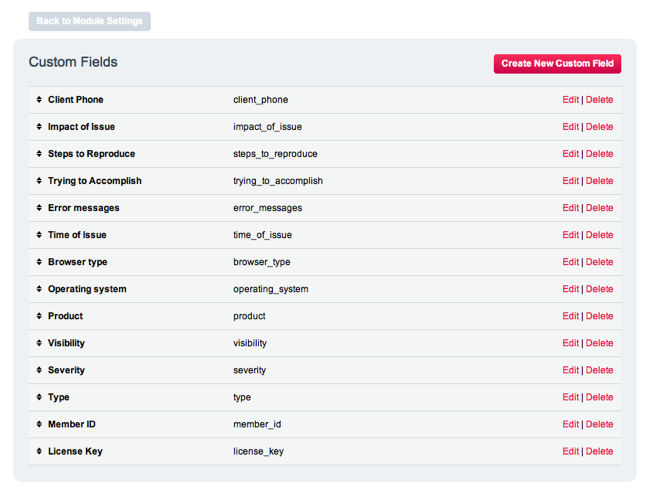This screenshot has width=650, height=501.
Task: Delete the Time of Issue field
Action: pyautogui.click(x=599, y=235)
